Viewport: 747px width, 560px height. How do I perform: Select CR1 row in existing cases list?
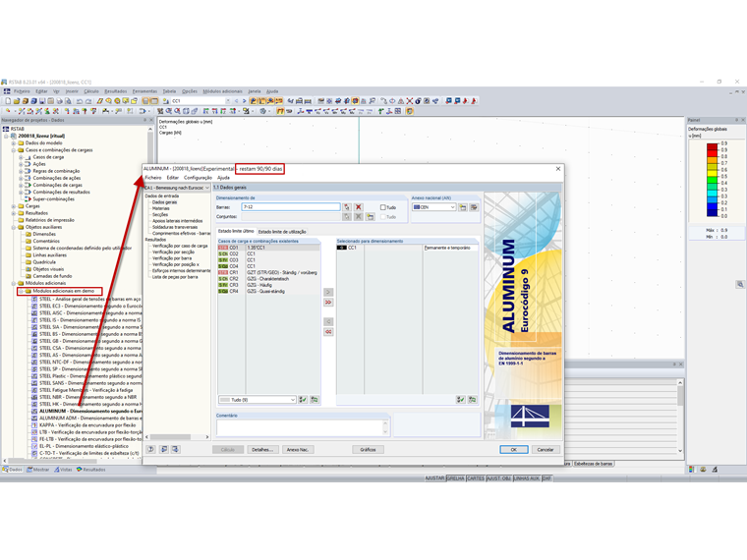click(x=268, y=272)
